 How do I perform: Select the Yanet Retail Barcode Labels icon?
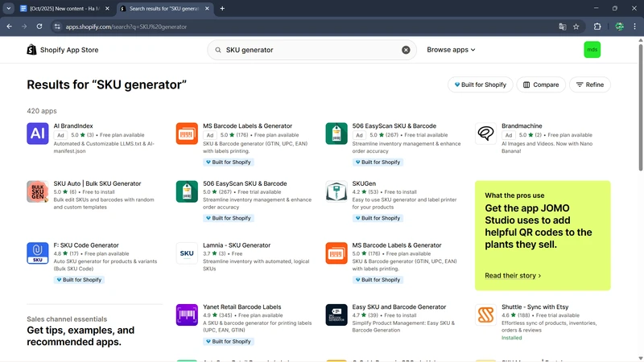[x=187, y=315]
